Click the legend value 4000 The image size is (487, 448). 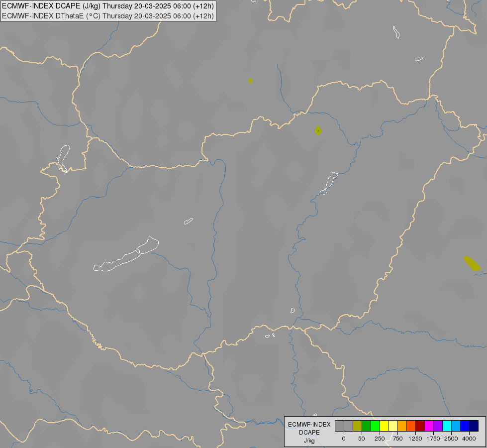469,439
